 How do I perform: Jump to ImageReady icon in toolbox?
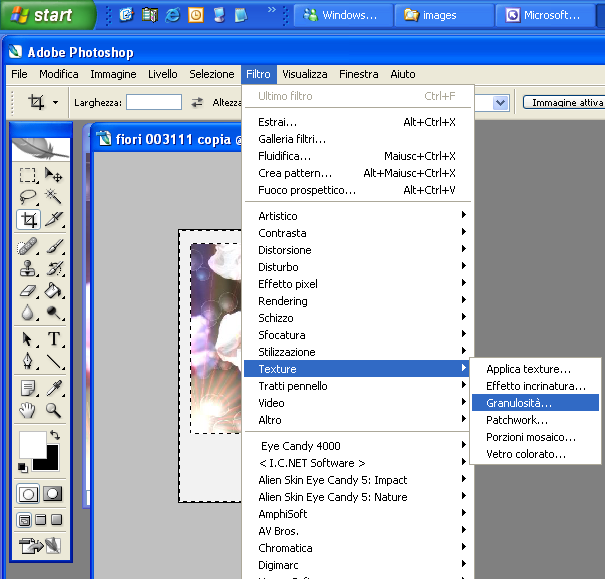coord(40,545)
